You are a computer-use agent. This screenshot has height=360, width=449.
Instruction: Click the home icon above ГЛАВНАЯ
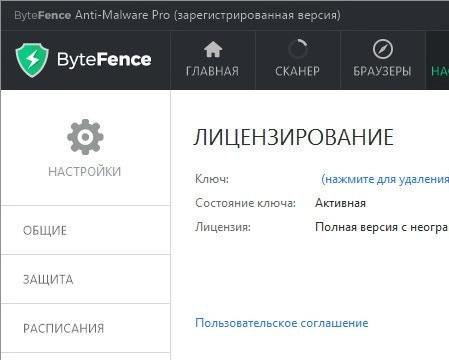pyautogui.click(x=213, y=49)
